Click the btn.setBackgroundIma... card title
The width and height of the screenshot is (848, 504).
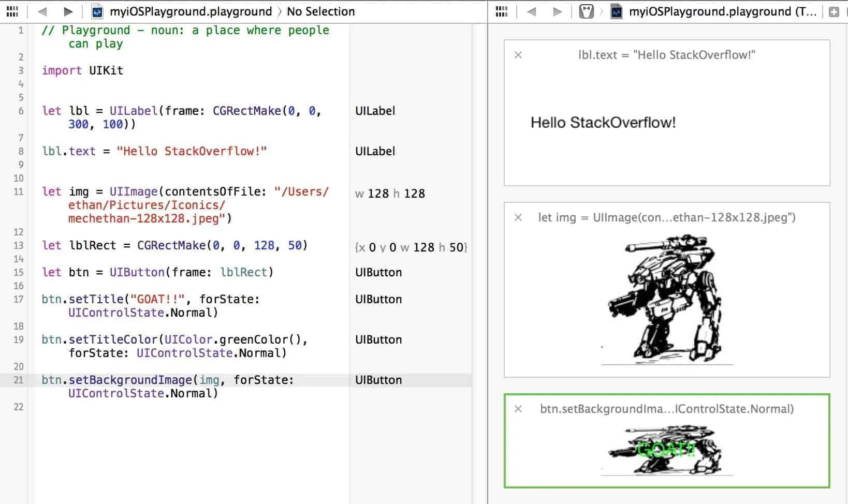tap(667, 409)
